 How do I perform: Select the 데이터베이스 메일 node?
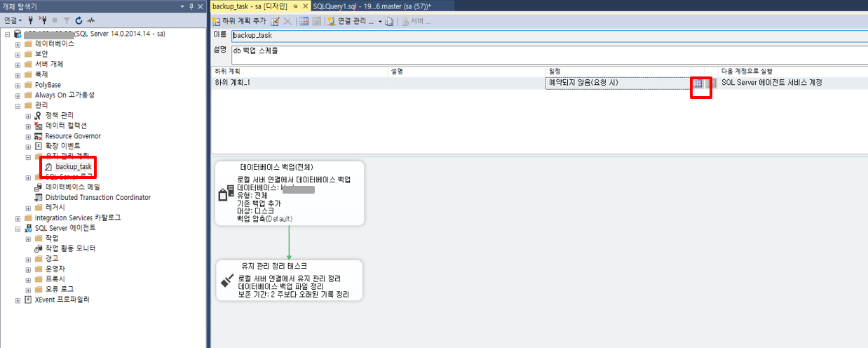(x=73, y=187)
